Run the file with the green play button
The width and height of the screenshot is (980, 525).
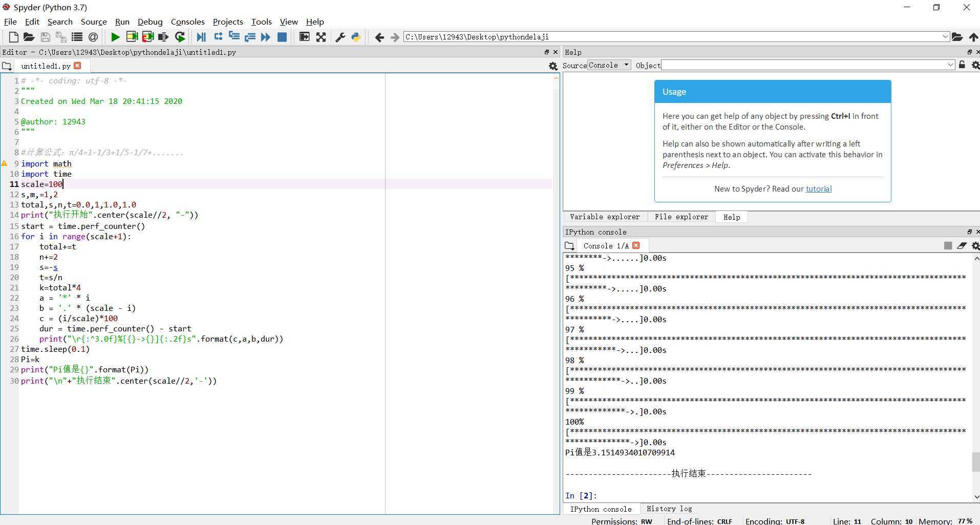(115, 37)
